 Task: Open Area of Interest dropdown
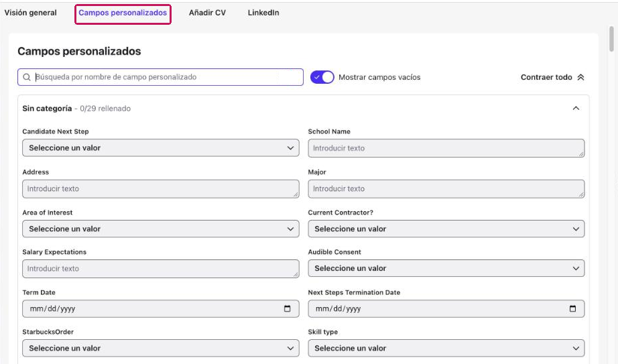click(161, 229)
